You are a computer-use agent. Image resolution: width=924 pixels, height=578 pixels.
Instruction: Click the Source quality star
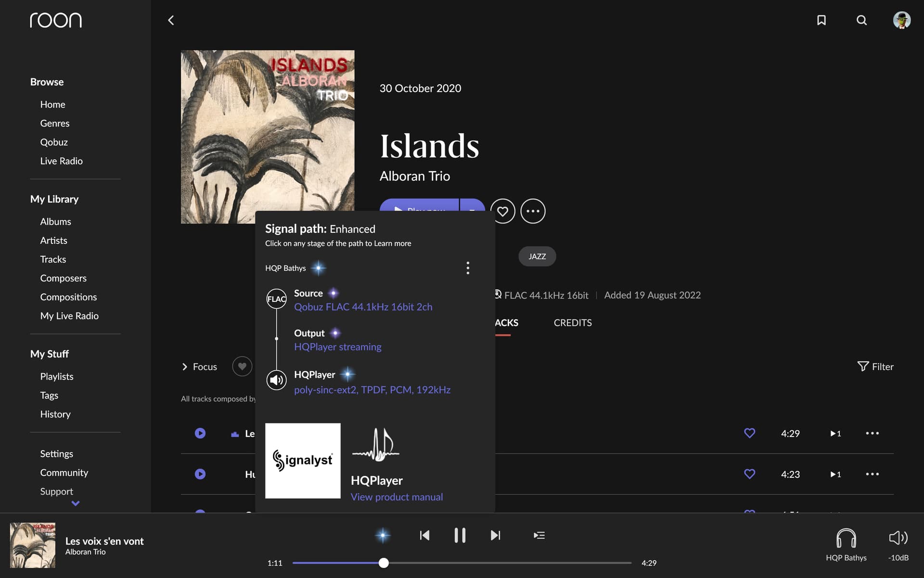333,293
